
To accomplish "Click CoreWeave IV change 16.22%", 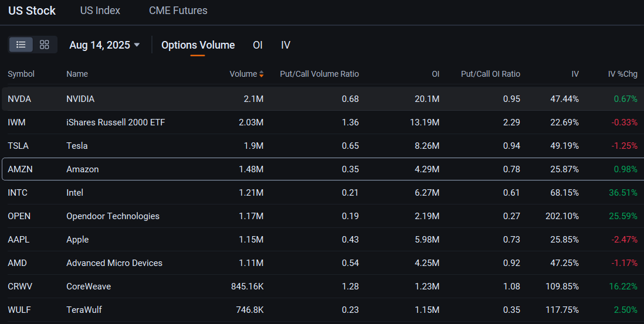I will [623, 286].
